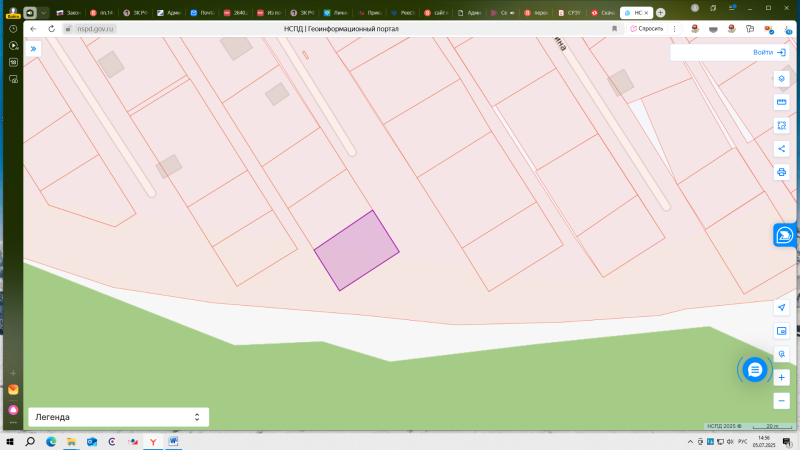Viewport: 800px width, 450px height.
Task: Click the Войти login button
Action: 769,53
